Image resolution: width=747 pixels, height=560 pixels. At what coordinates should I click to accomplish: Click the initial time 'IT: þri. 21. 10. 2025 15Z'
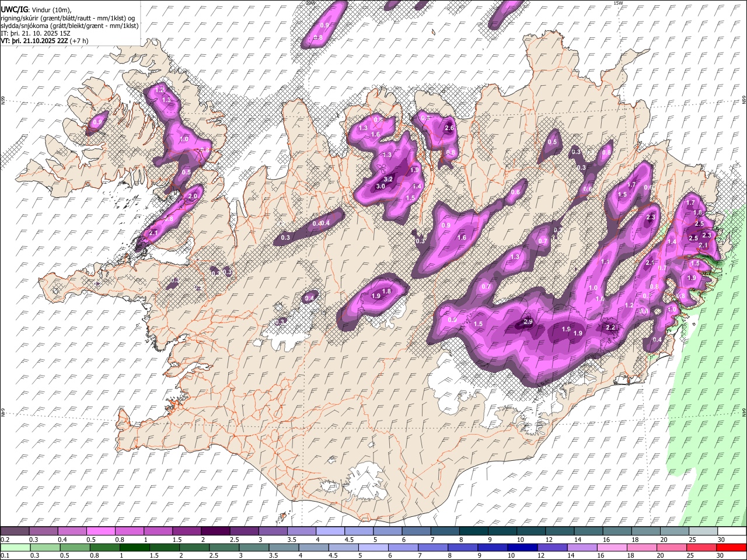[x=36, y=33]
